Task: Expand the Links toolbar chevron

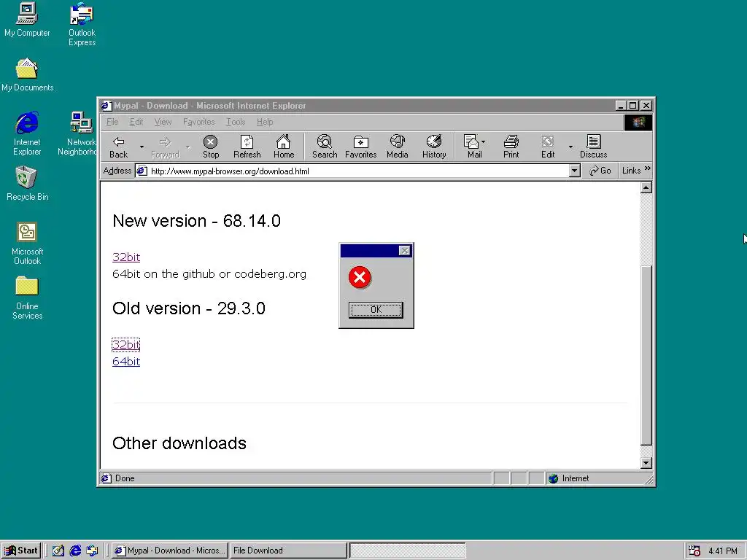Action: pos(647,168)
